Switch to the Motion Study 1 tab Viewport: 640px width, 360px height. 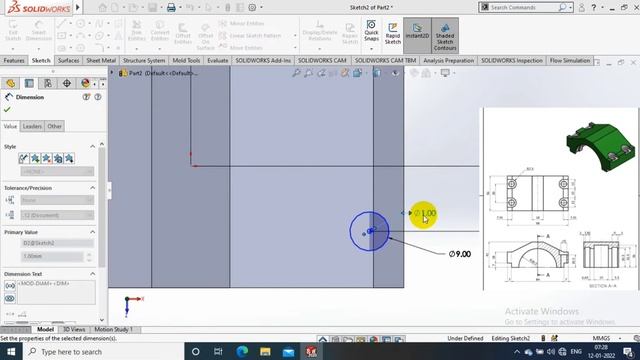tap(113, 329)
